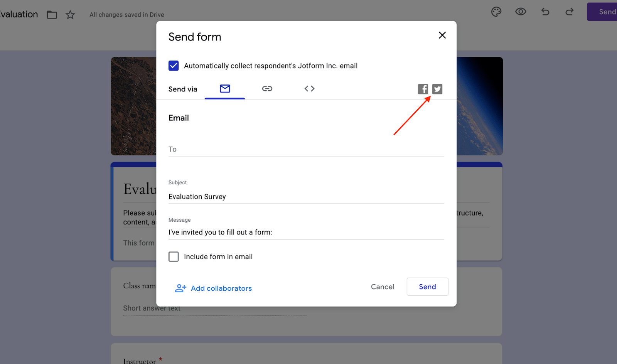Image resolution: width=617 pixels, height=364 pixels.
Task: Click the redo arrow icon
Action: (570, 12)
